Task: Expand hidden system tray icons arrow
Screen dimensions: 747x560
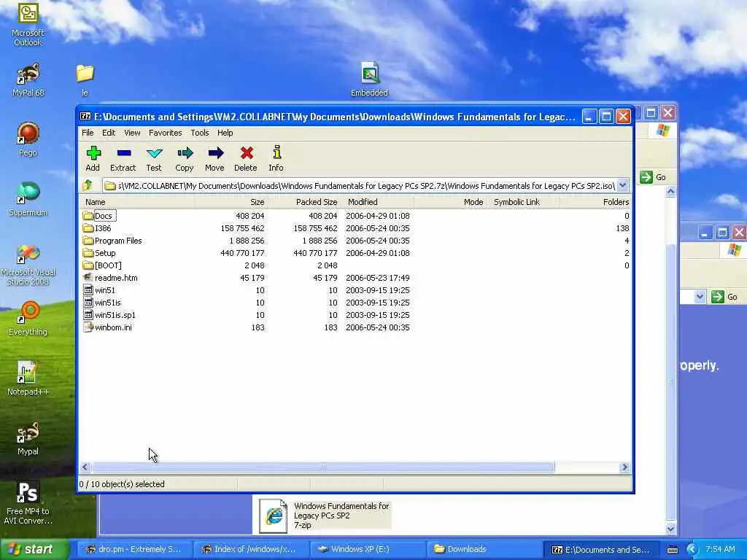Action: (692, 550)
